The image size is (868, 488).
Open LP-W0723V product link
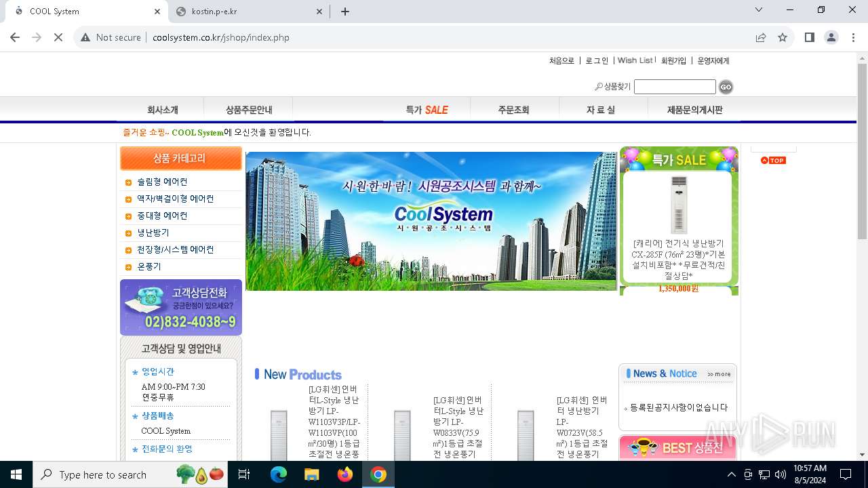pos(582,427)
